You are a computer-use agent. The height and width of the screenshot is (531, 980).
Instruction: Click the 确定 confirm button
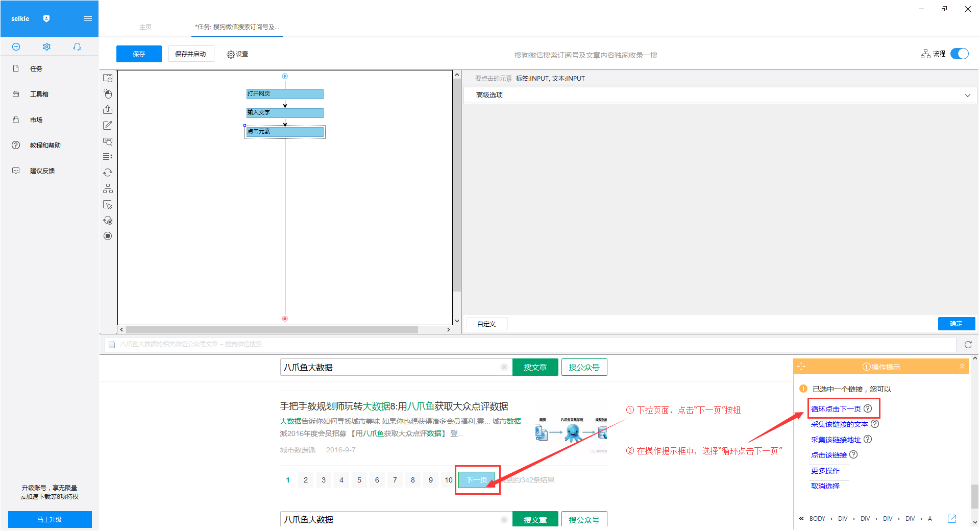[x=956, y=324]
